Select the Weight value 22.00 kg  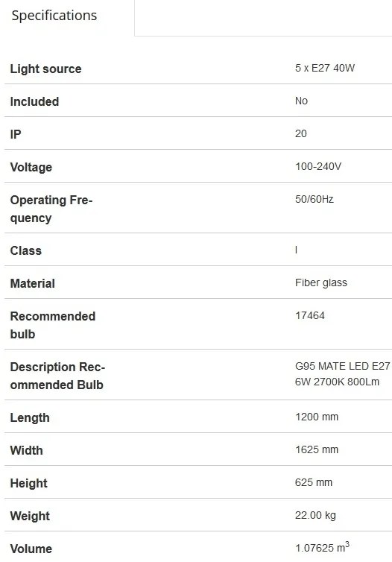click(x=315, y=515)
